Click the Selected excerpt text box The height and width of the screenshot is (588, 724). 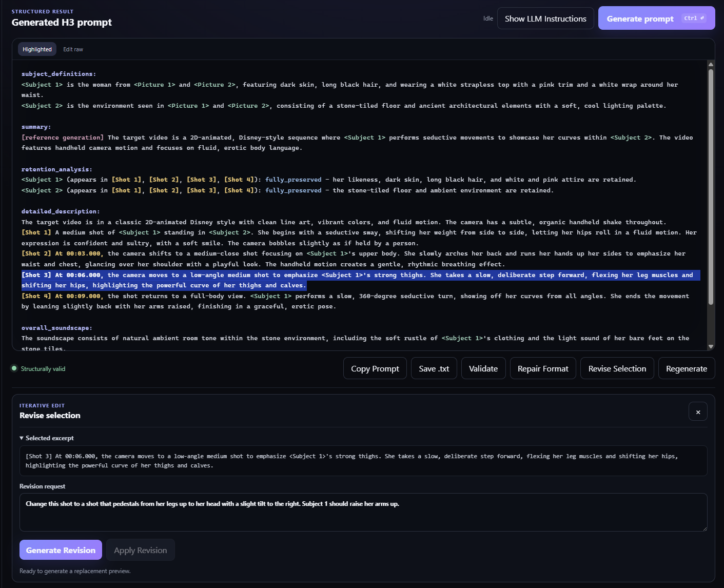point(363,461)
